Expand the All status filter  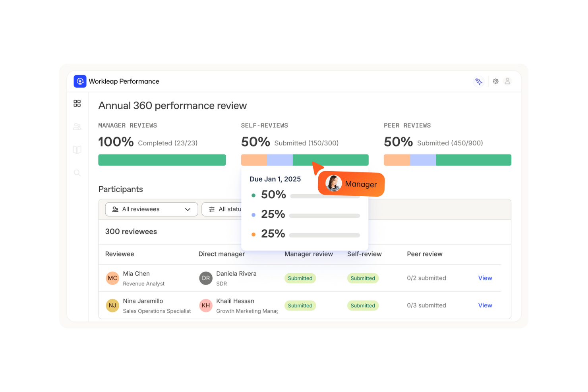click(x=230, y=209)
